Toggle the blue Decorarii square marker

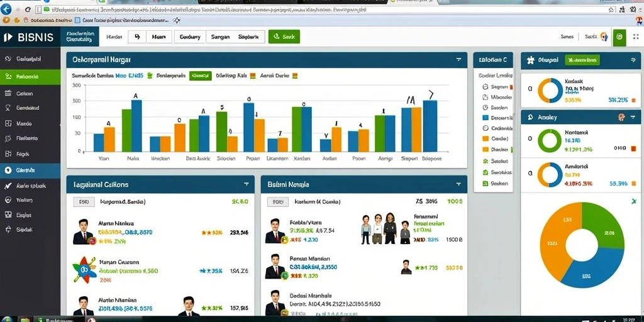[x=486, y=118]
